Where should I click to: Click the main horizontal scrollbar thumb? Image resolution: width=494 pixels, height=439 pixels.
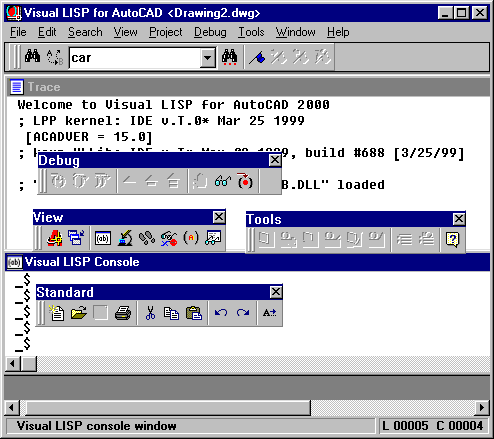tap(168, 407)
